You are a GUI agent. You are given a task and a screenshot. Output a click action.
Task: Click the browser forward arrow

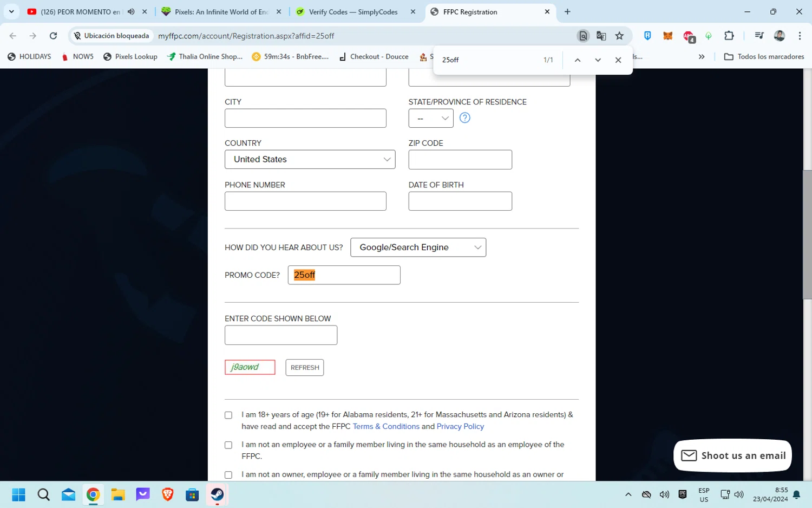33,36
